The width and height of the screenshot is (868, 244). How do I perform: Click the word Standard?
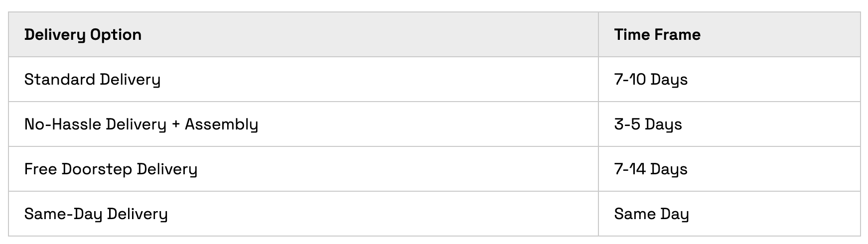(59, 80)
